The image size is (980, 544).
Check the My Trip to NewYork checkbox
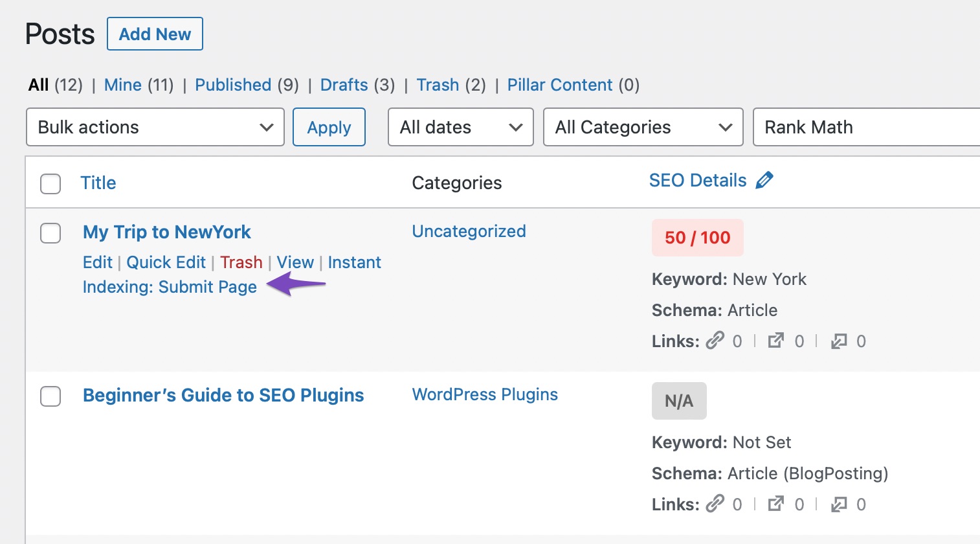50,233
